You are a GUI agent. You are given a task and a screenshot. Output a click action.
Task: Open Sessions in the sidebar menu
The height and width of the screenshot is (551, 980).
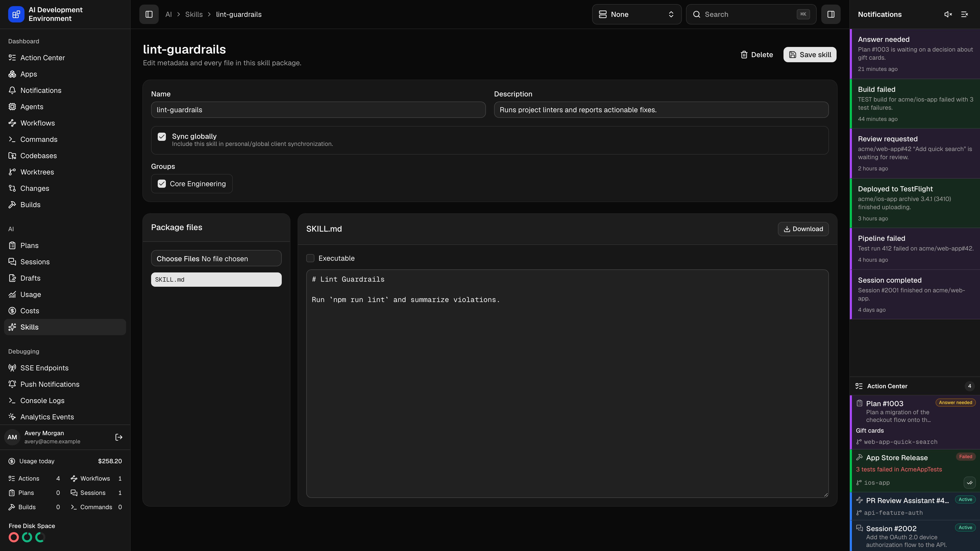tap(65, 262)
